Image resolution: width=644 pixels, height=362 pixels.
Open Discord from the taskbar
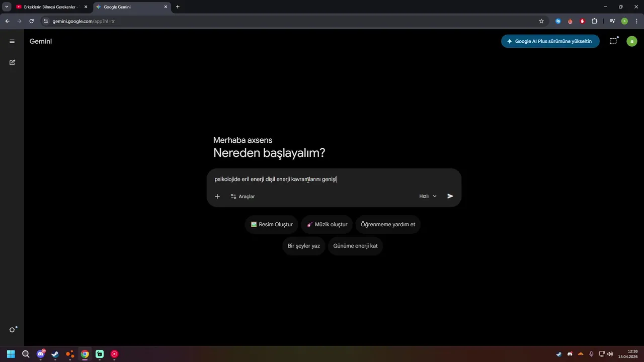click(x=41, y=354)
